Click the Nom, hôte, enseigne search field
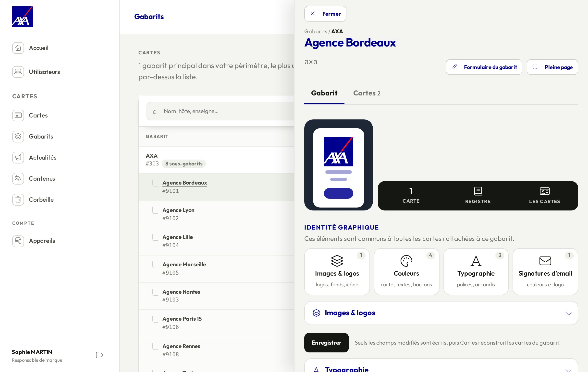Viewport: 588px width, 372px height. coord(220,111)
